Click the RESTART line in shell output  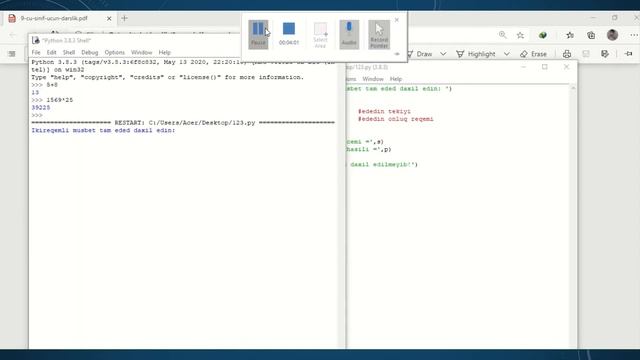(183, 122)
